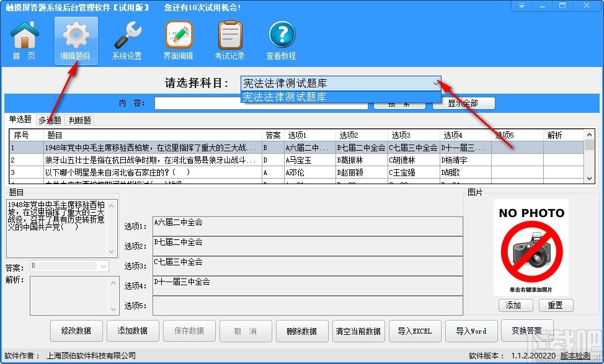The width and height of the screenshot is (604, 364).
Task: Open the 查看教程 tutorial help icon
Action: pyautogui.click(x=281, y=38)
